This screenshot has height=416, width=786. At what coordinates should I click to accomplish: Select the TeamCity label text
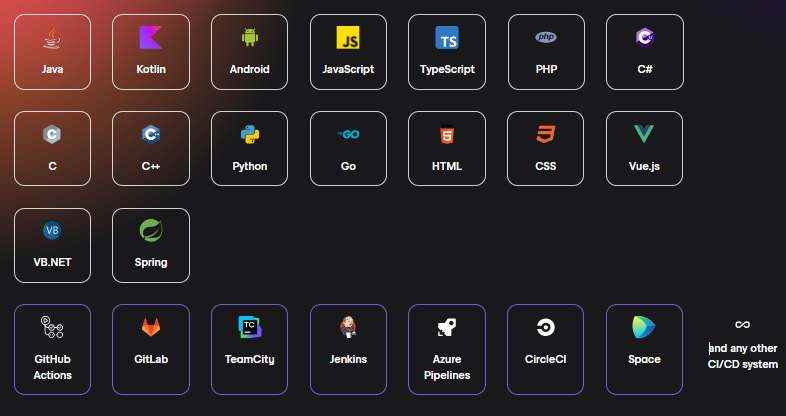[x=250, y=359]
